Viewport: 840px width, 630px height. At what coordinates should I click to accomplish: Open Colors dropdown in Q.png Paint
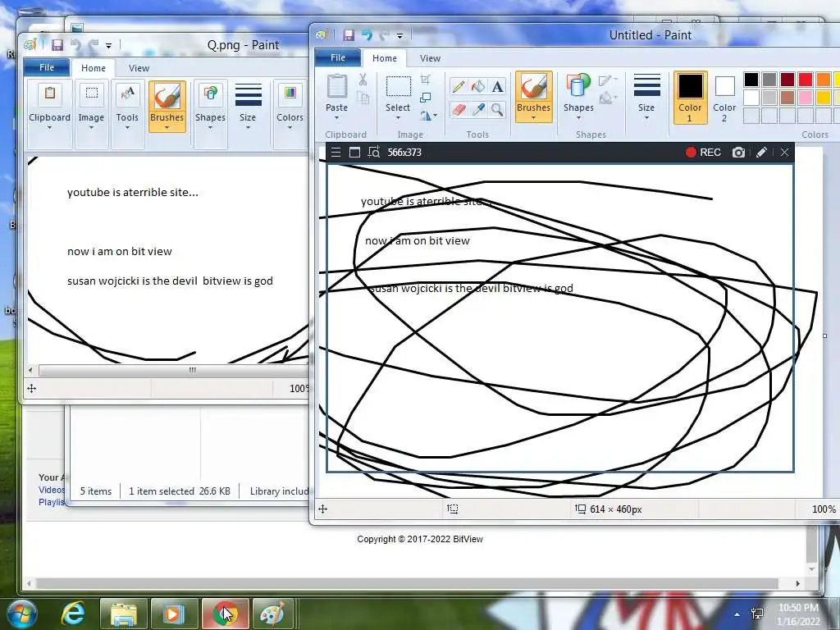coord(290,113)
